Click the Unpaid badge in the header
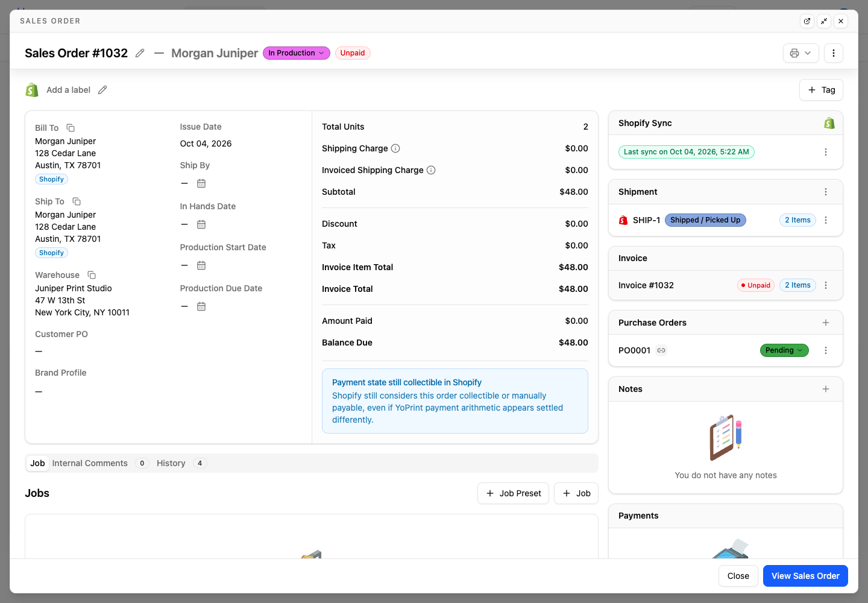The width and height of the screenshot is (868, 603). [x=353, y=53]
